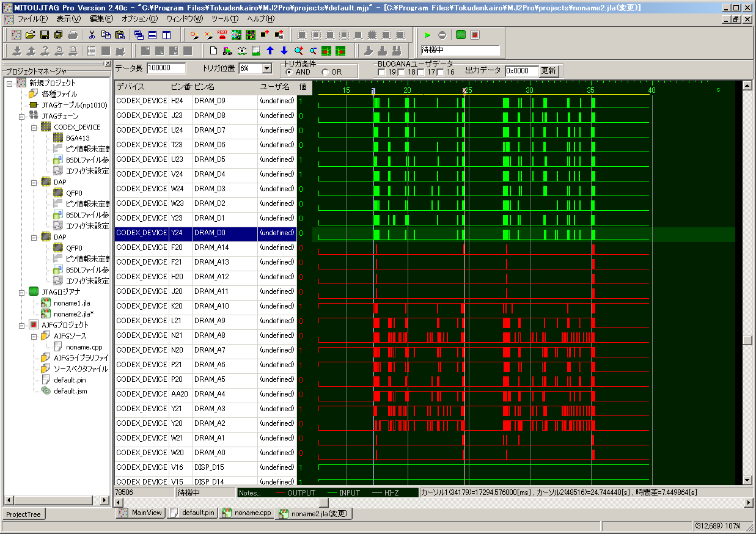
Task: Collapse the AJFGプロジェクト tree node
Action: (23, 325)
